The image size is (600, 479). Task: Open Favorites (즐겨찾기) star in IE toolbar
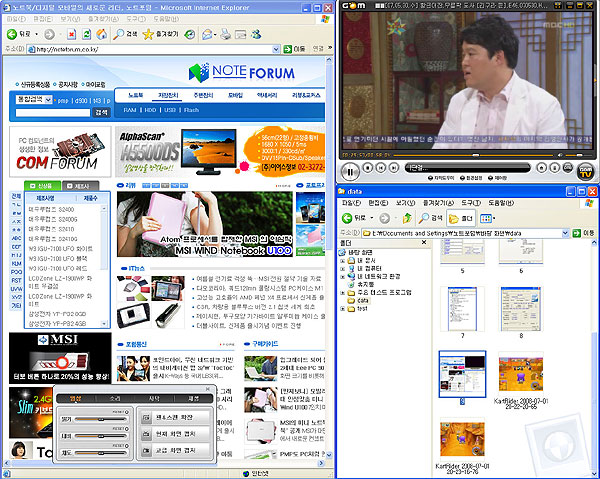coord(160,34)
